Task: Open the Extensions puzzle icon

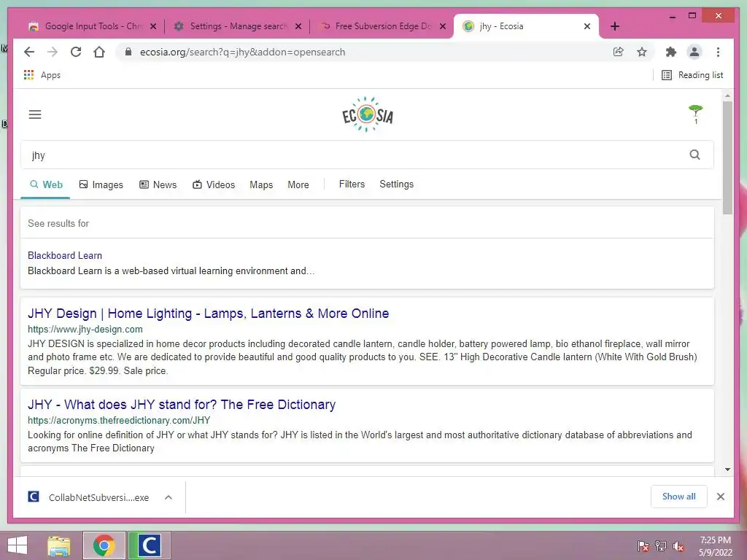Action: click(671, 52)
